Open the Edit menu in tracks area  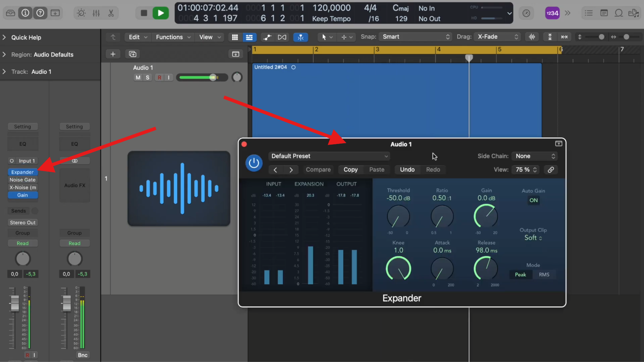138,37
